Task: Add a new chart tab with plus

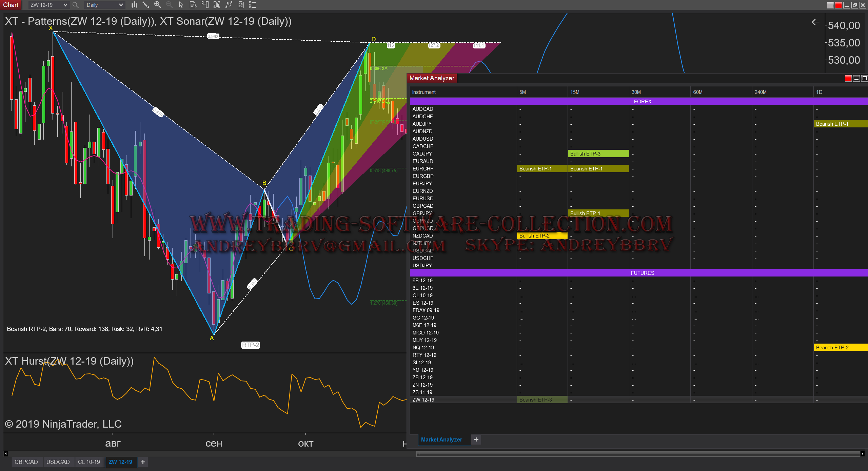Action: pos(143,462)
